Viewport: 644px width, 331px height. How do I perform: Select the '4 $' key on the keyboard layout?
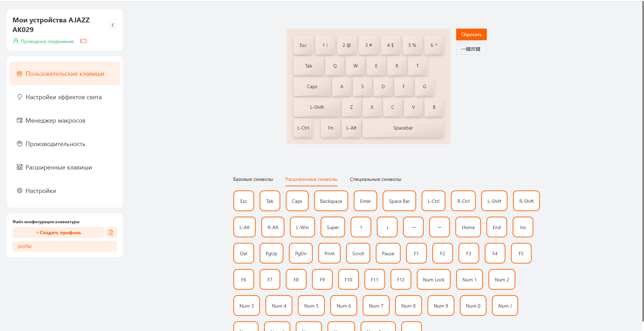click(390, 45)
